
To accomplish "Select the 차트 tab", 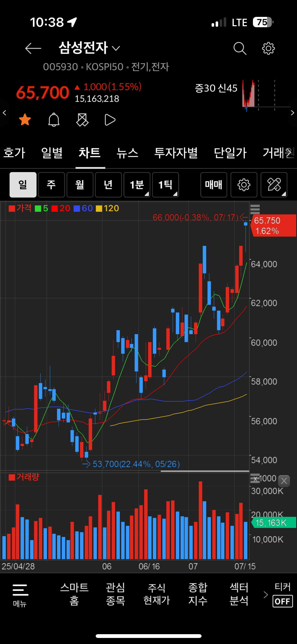I will 90,153.
